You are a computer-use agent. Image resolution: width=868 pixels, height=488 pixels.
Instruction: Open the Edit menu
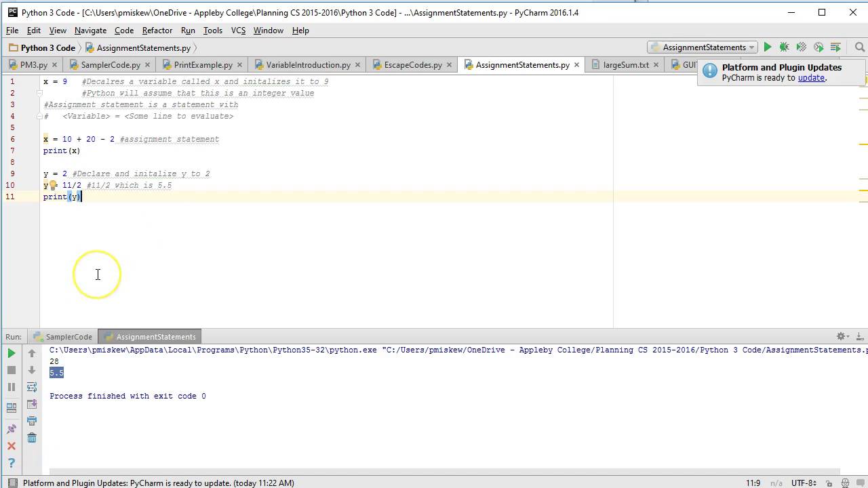point(34,30)
